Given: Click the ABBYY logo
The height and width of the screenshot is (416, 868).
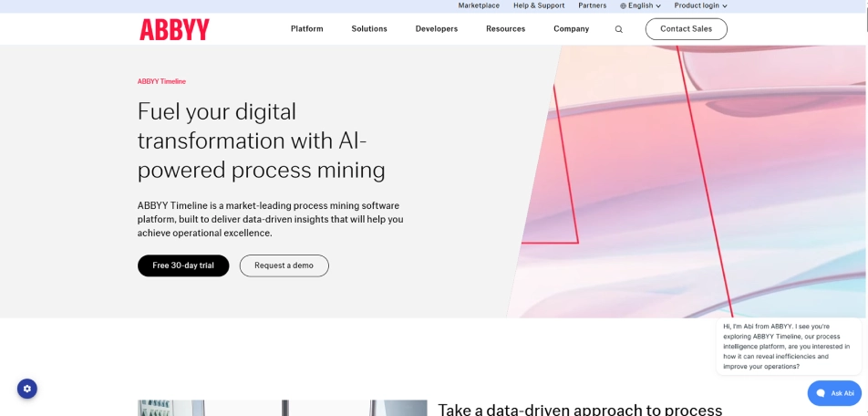Looking at the screenshot, I should [174, 29].
